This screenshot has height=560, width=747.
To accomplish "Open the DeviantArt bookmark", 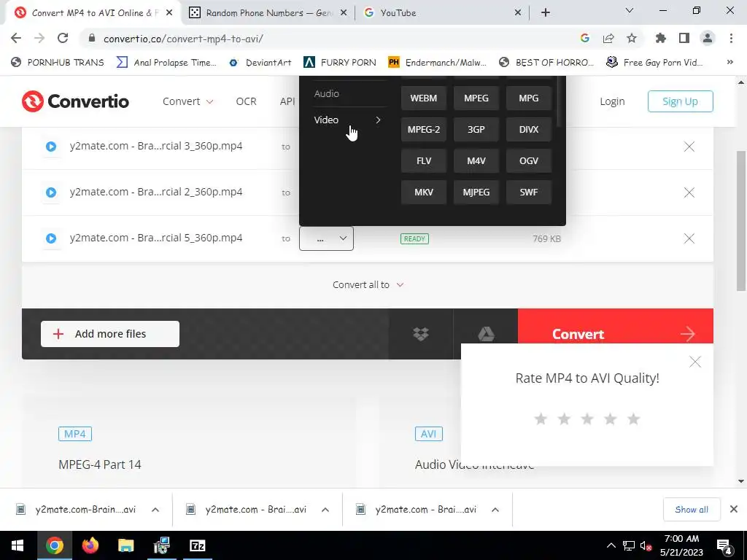I will pos(260,63).
